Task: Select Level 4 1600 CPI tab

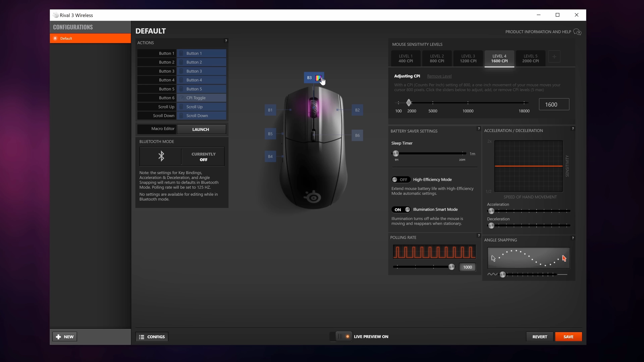Action: click(x=499, y=58)
